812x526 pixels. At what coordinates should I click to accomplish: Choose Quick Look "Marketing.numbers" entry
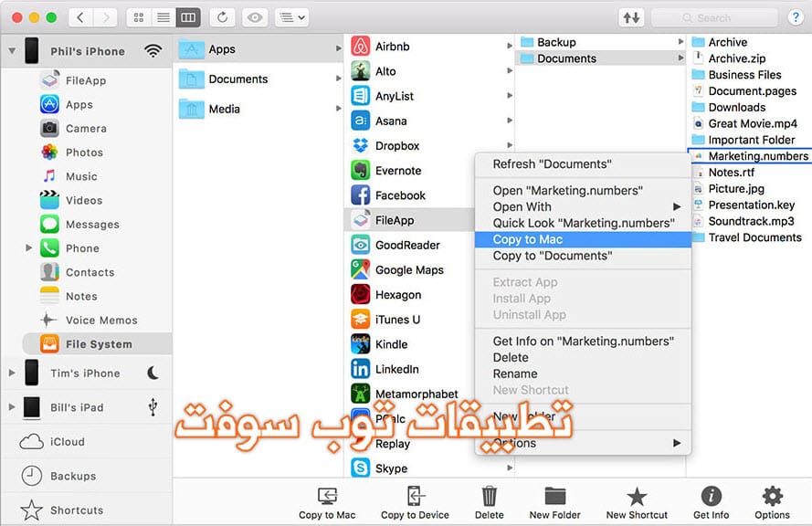pyautogui.click(x=583, y=223)
